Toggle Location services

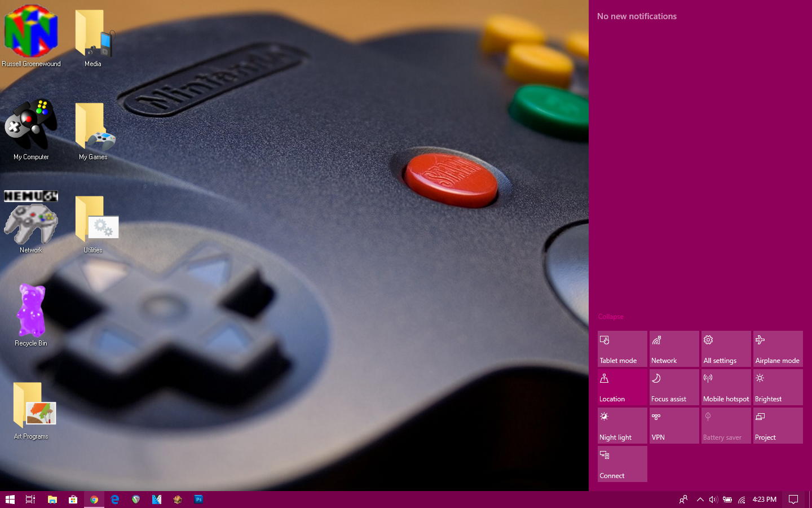622,387
